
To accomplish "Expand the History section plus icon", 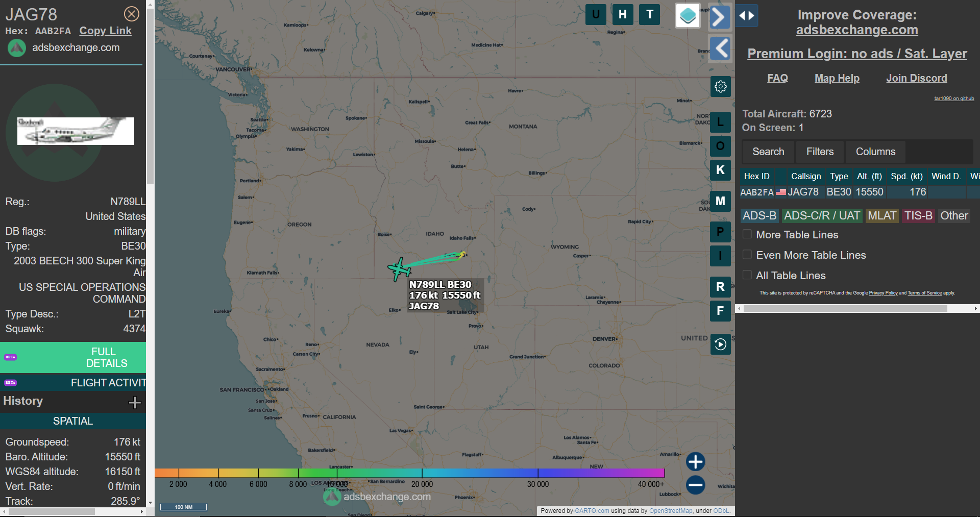I will pos(135,403).
